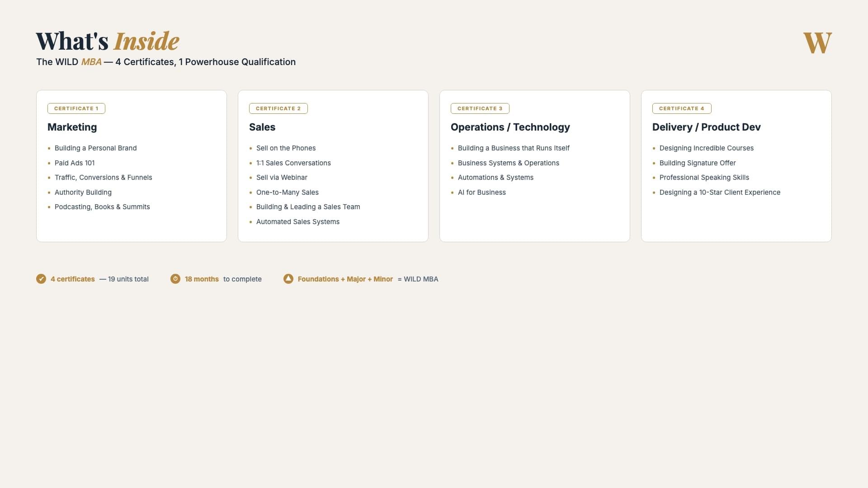The image size is (868, 488).
Task: Click 'Building a Business that Runs Itself'
Action: (x=514, y=148)
